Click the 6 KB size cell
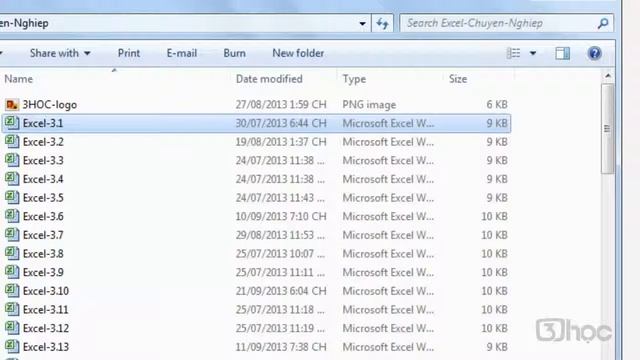This screenshot has height=360, width=640. [x=497, y=105]
